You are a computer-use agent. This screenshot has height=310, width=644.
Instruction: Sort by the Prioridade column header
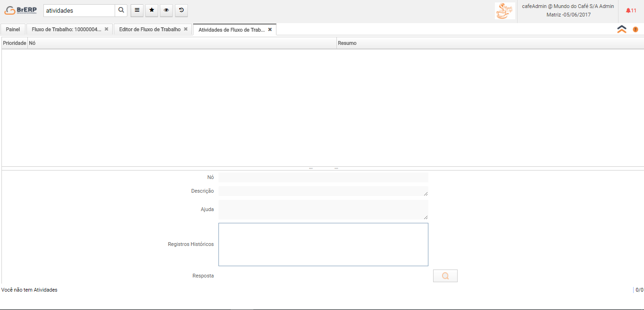pyautogui.click(x=15, y=43)
